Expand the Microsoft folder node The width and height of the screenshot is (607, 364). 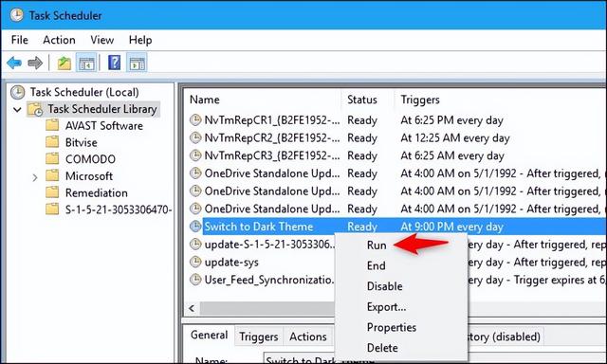[x=35, y=177]
